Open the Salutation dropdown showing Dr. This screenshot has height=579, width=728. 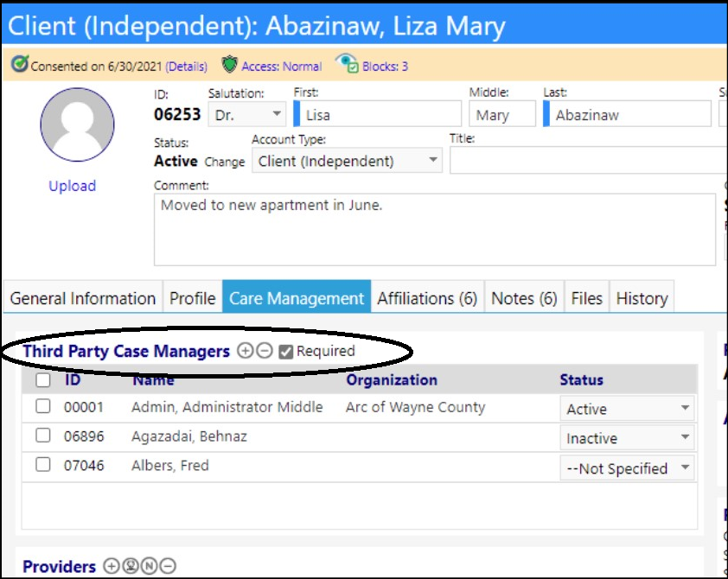pyautogui.click(x=247, y=114)
